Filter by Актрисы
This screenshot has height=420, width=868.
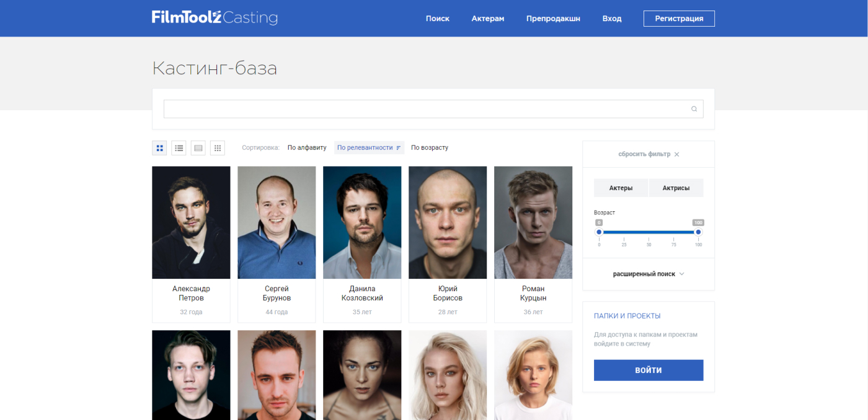(x=676, y=188)
